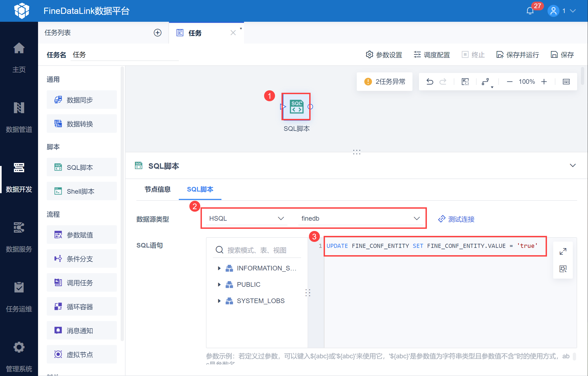Expand the SQL editor to fullscreen
The height and width of the screenshot is (376, 588).
pyautogui.click(x=563, y=251)
